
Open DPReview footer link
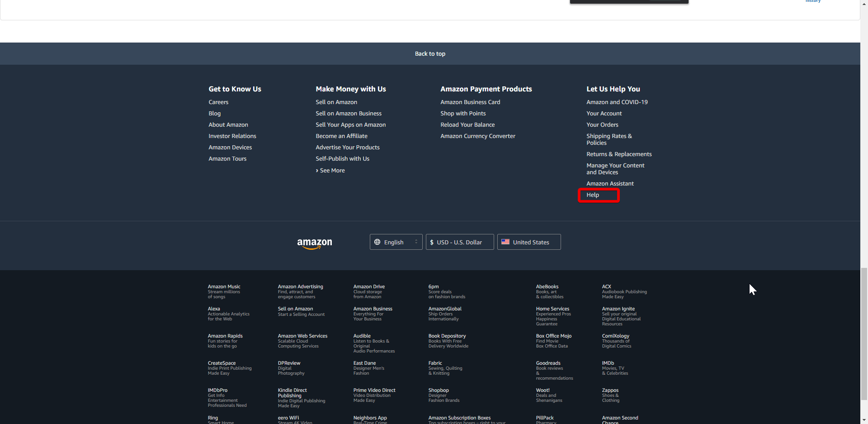click(291, 368)
